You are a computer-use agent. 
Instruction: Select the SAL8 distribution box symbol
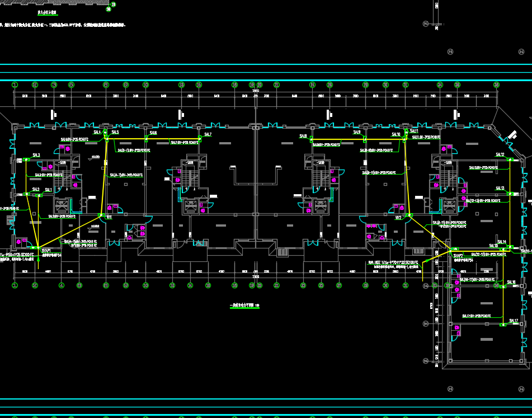(x=311, y=138)
